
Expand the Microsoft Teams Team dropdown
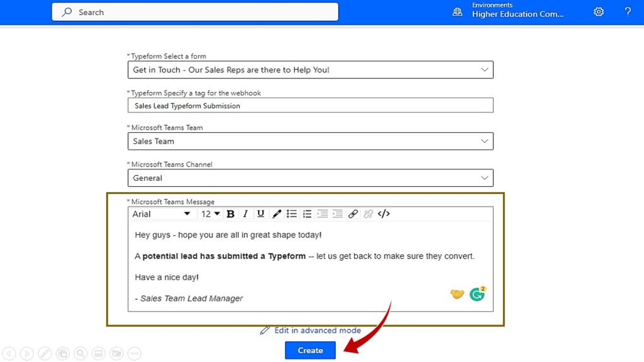pos(485,141)
